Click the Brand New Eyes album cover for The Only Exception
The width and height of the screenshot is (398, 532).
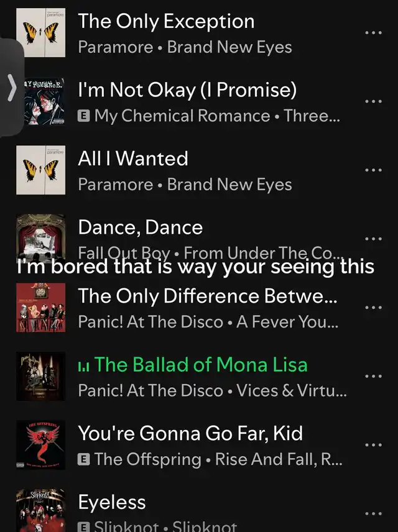(41, 32)
